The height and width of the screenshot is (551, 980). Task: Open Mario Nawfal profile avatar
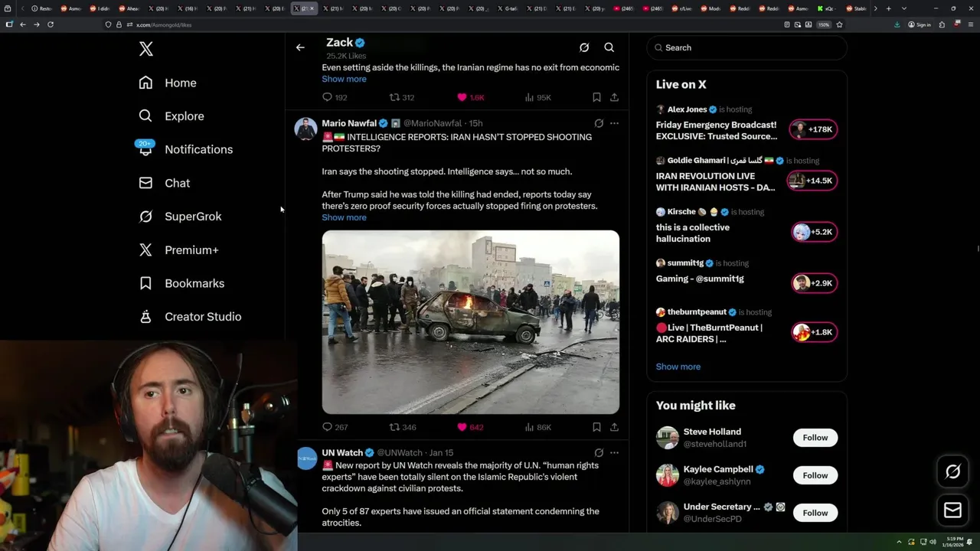pos(306,129)
